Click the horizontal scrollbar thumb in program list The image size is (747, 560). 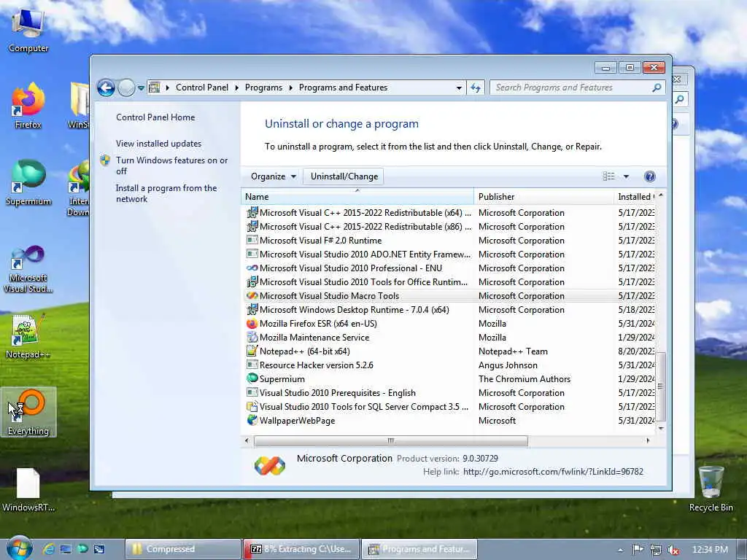pyautogui.click(x=391, y=440)
